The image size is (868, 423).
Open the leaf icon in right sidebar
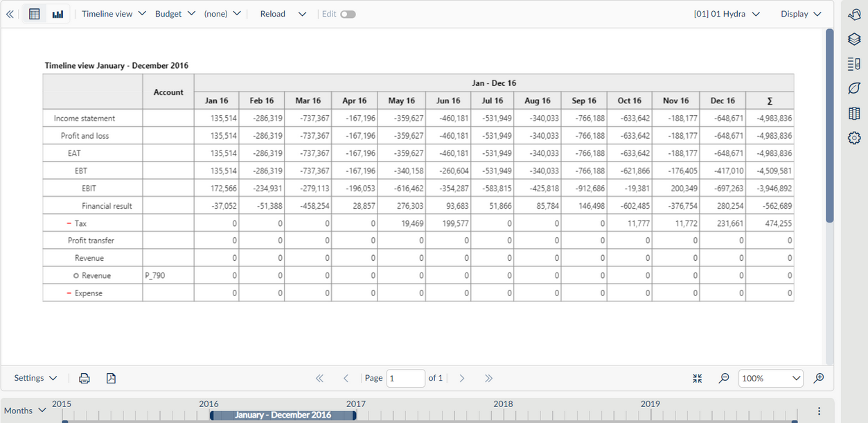tap(854, 89)
